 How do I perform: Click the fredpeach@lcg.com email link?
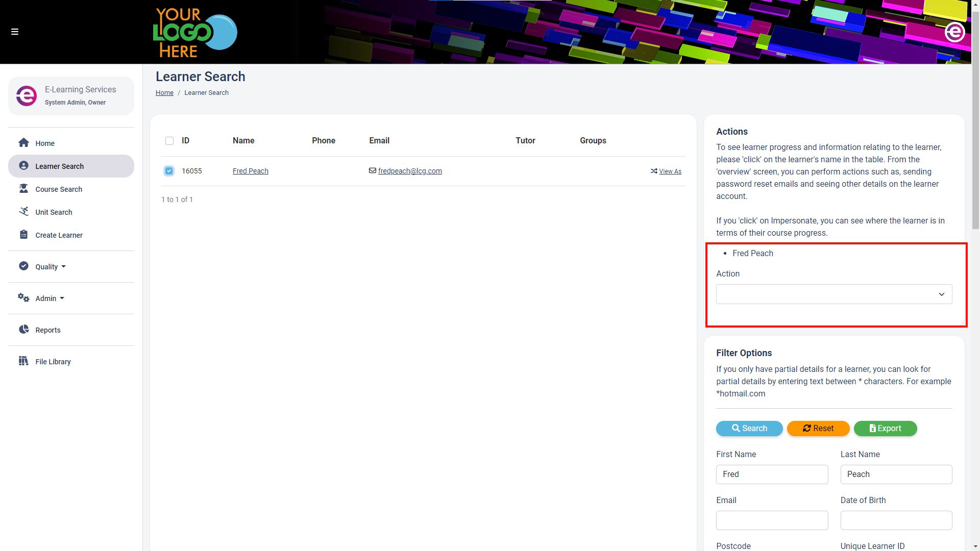pos(410,171)
